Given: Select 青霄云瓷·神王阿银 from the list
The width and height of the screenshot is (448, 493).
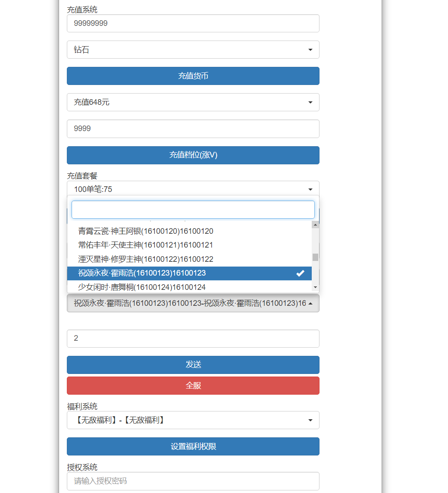Looking at the screenshot, I should pyautogui.click(x=146, y=231).
